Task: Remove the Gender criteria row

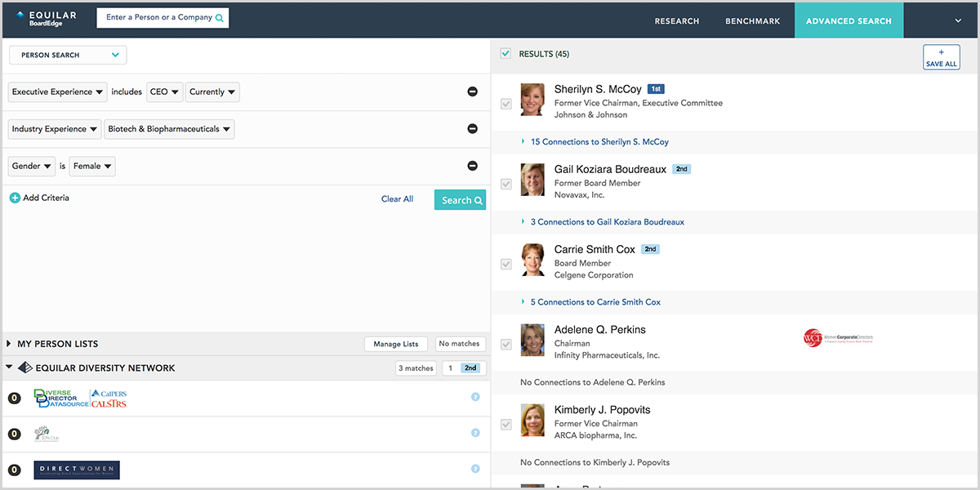Action: [472, 166]
